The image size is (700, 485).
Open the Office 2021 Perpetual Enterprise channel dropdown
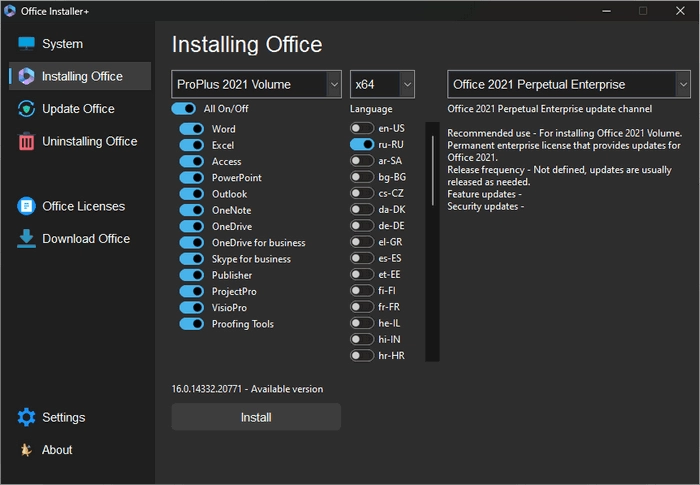click(568, 84)
